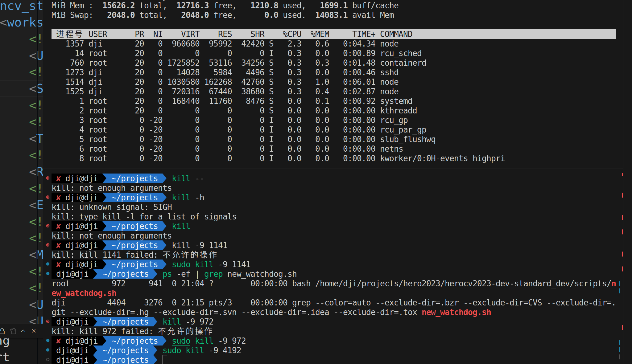
Task: Dismiss the bottom-left widget with the X
Action: pyautogui.click(x=34, y=331)
